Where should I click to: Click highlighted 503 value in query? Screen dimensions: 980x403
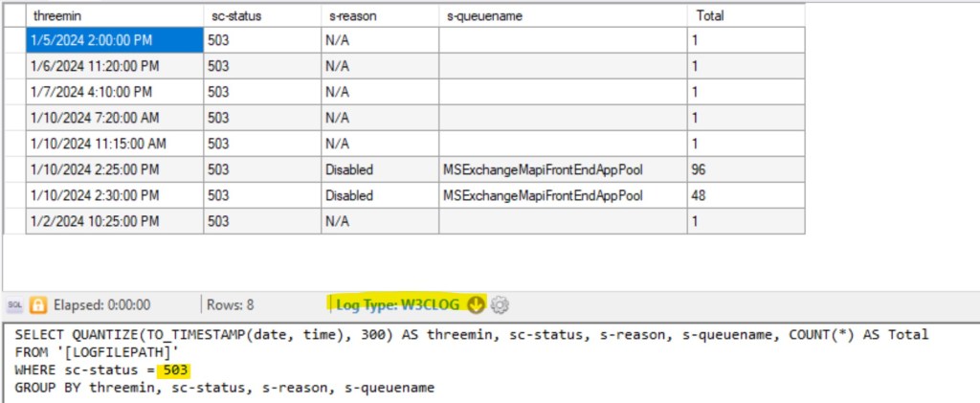(175, 370)
